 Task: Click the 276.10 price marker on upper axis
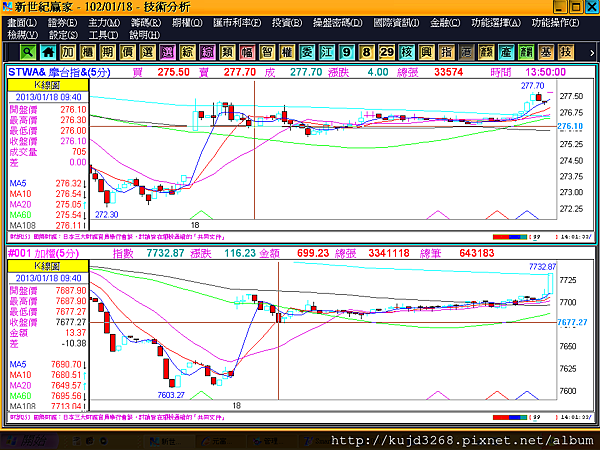tap(570, 126)
